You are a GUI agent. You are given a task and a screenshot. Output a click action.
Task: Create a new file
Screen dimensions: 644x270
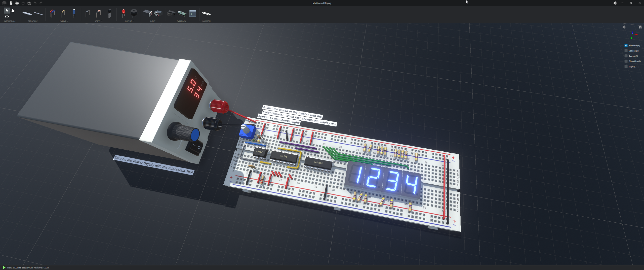[x=11, y=3]
